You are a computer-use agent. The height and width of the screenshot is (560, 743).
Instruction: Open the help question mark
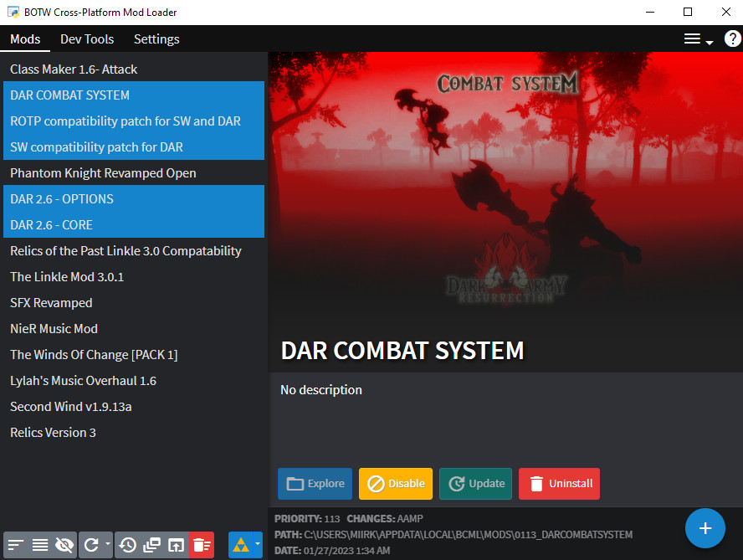click(732, 39)
